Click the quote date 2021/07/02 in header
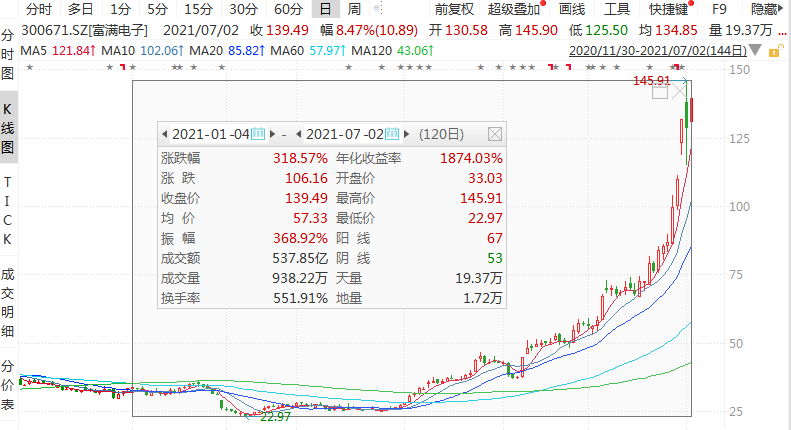The width and height of the screenshot is (791, 430). (201, 30)
